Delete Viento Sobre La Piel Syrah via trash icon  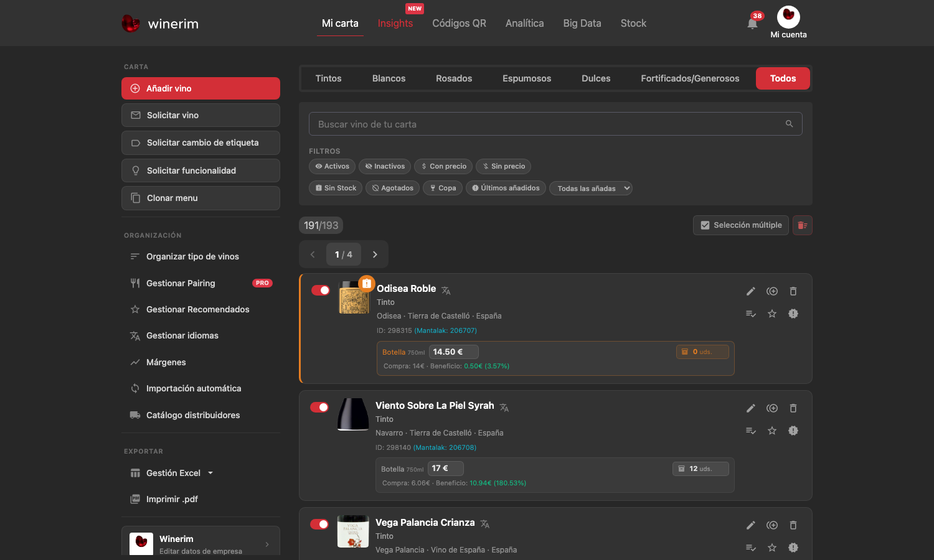click(x=793, y=408)
